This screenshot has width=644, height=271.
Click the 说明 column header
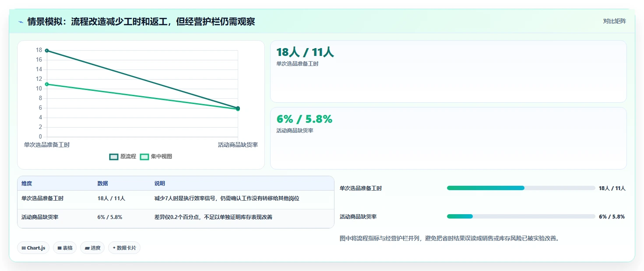tap(160, 184)
